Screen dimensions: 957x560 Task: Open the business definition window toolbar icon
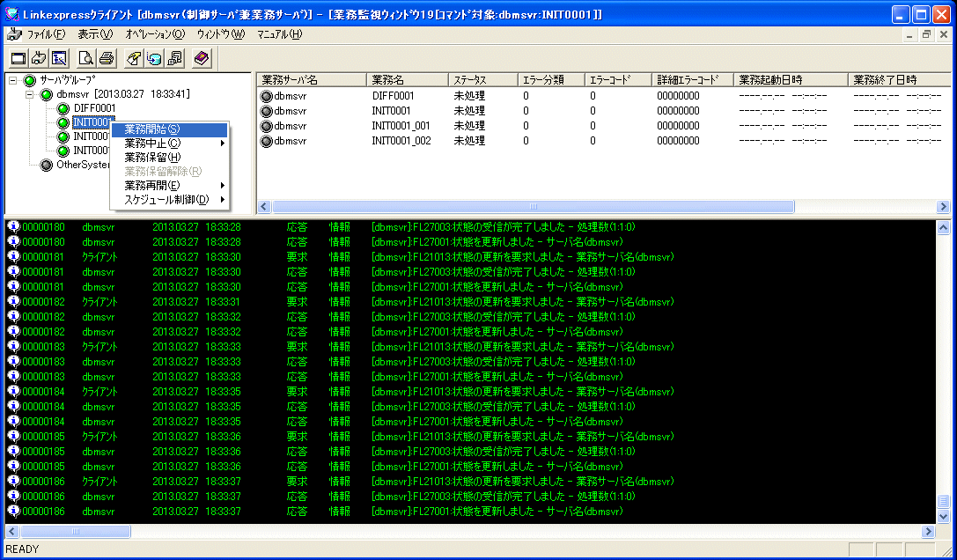(x=59, y=59)
